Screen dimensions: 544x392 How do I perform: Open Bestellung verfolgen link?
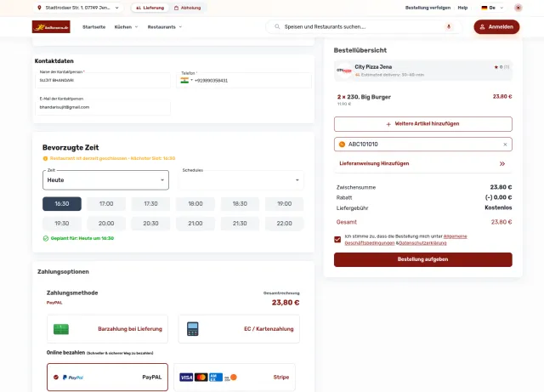pyautogui.click(x=428, y=8)
